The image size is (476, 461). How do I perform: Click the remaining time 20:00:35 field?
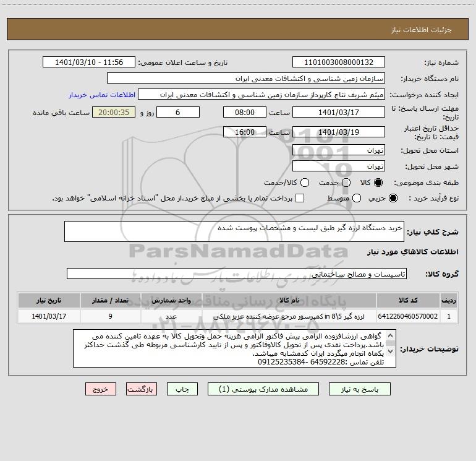click(x=114, y=112)
